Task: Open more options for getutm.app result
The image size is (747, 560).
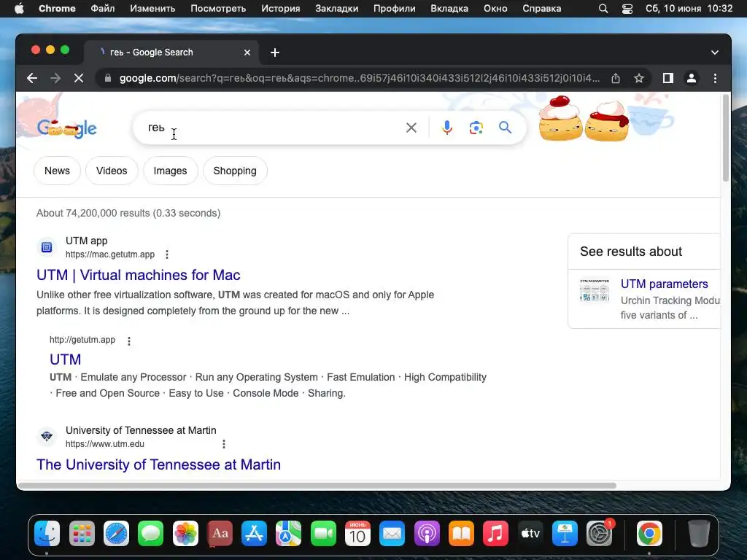Action: coord(129,341)
